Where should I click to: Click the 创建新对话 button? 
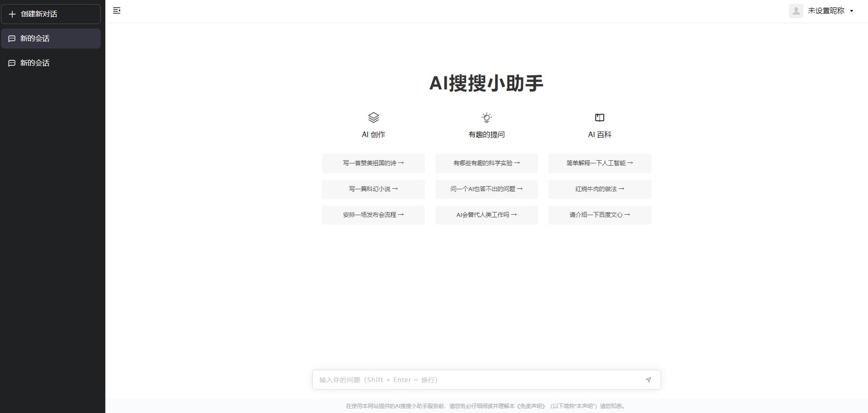point(51,14)
